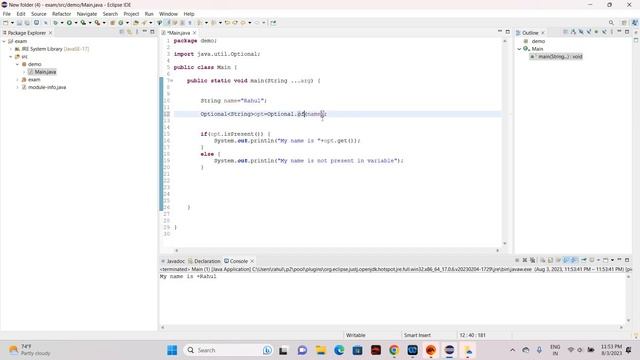Viewport: 640px width, 360px height.
Task: Open the Navigate menu
Action: pyautogui.click(x=87, y=14)
